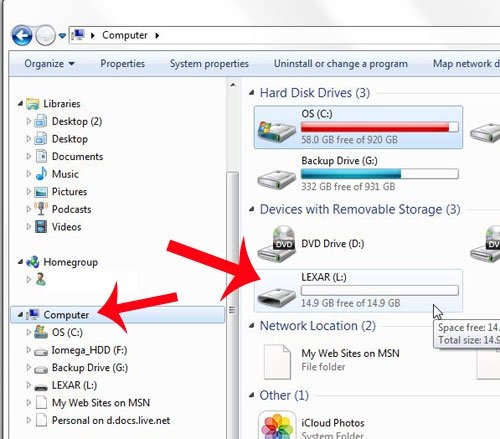This screenshot has width=500, height=439.
Task: Click System properties in the toolbar
Action: click(x=209, y=63)
